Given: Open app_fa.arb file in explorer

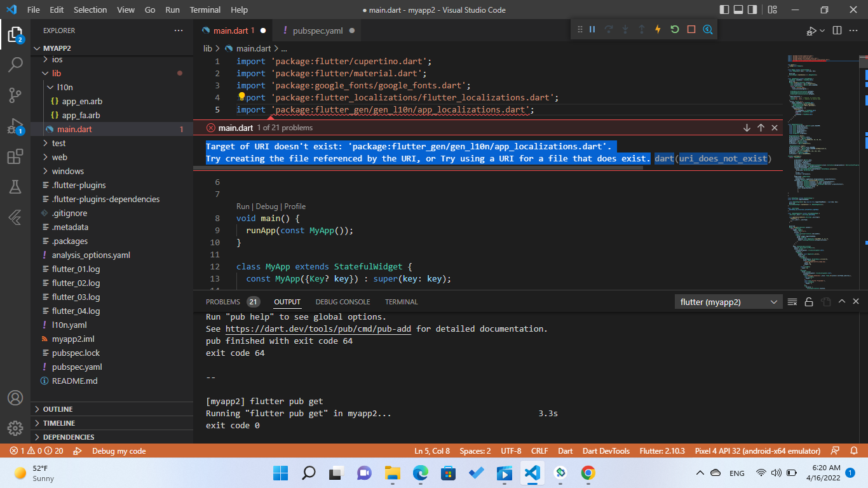Looking at the screenshot, I should [x=112, y=115].
